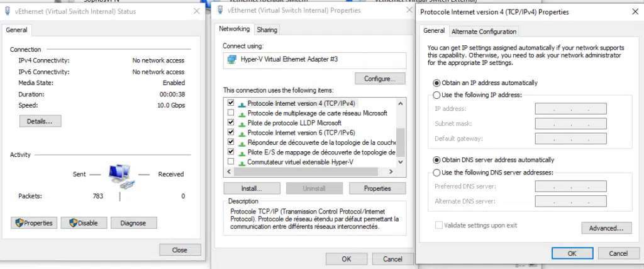
Task: Click Commutateur virtuel extensible item icon
Action: [x=242, y=163]
